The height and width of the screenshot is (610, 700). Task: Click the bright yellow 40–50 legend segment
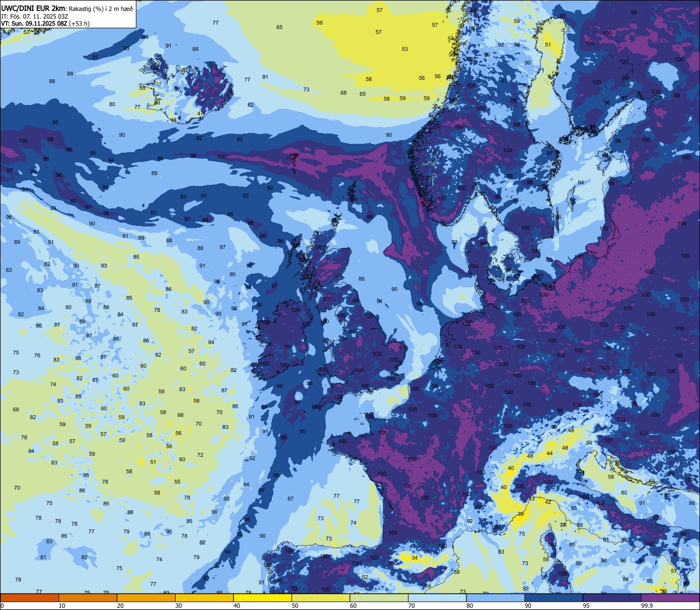click(262, 597)
